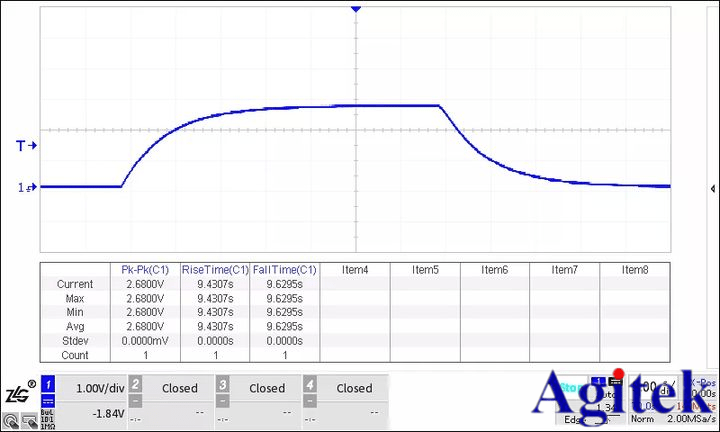Click the channel 1 DC coupling icon
Screen dimensions: 720x432
click(47, 401)
